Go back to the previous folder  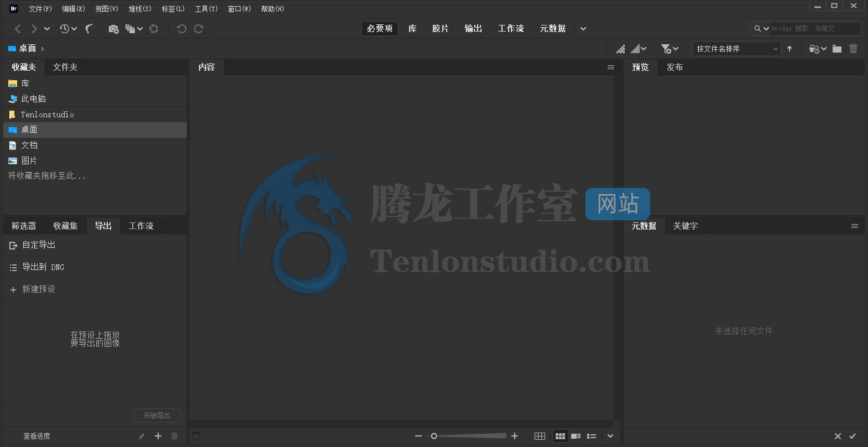point(18,29)
